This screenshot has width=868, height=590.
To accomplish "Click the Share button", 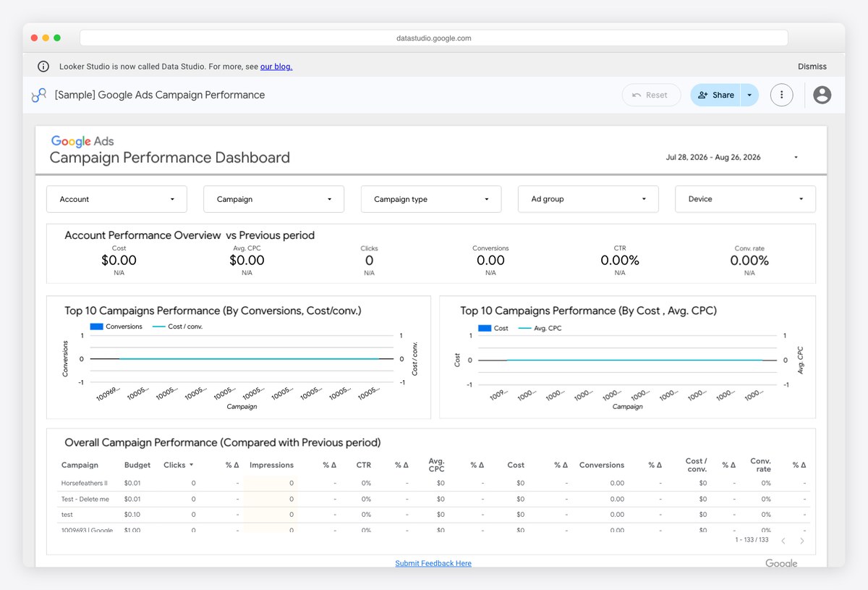I will [x=715, y=95].
